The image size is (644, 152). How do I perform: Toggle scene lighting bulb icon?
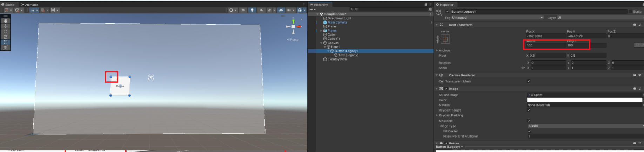coord(252,10)
